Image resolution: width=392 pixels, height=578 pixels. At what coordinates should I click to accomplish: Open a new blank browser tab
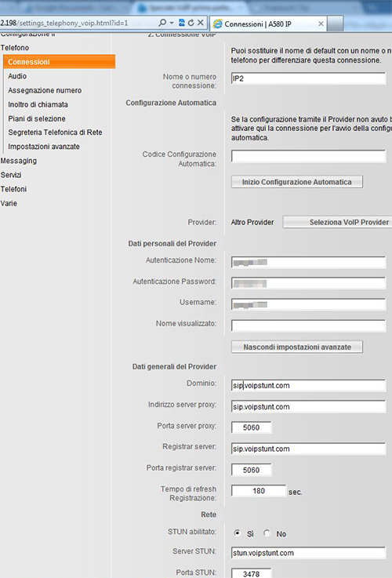335,24
